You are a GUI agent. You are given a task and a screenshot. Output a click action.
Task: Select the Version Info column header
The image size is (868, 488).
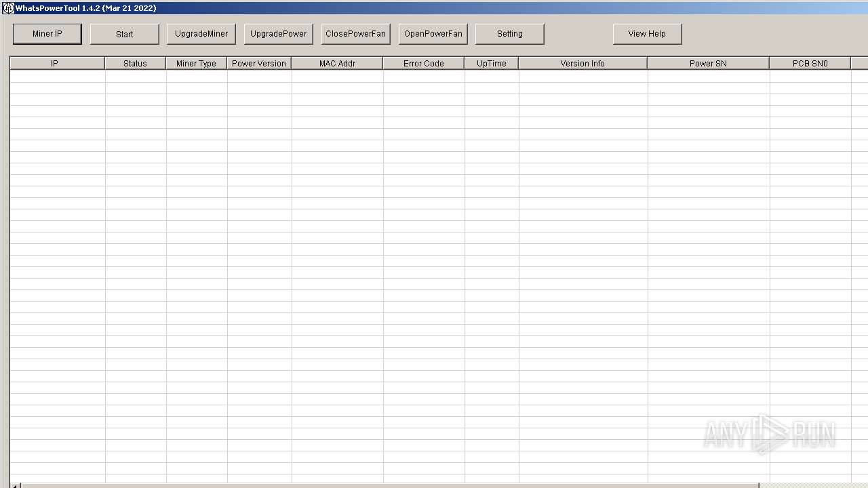pyautogui.click(x=583, y=63)
